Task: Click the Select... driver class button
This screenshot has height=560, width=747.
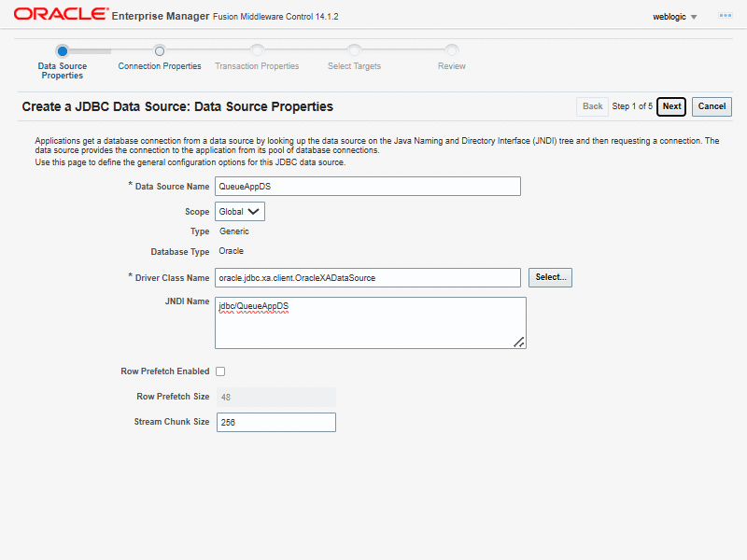Action: pyautogui.click(x=550, y=277)
